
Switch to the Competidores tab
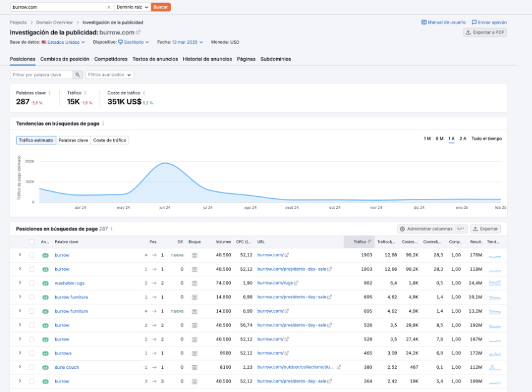[111, 59]
